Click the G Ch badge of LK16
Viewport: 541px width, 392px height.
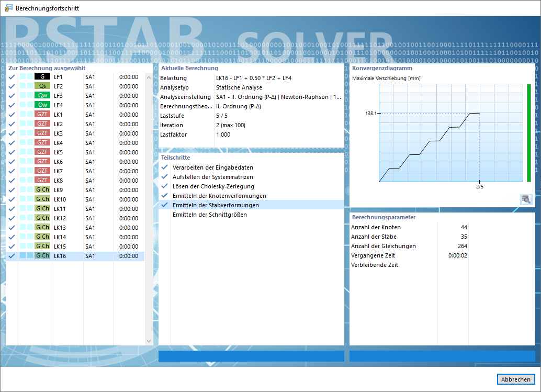click(42, 256)
